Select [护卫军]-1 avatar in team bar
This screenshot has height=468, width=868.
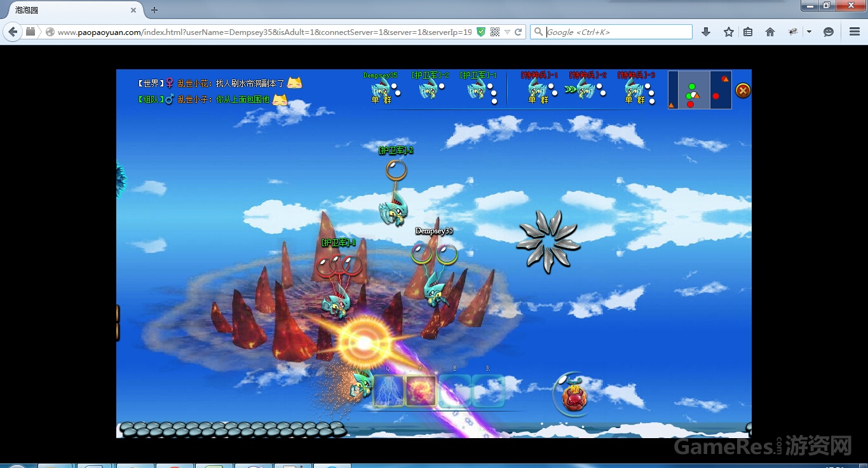(x=477, y=88)
